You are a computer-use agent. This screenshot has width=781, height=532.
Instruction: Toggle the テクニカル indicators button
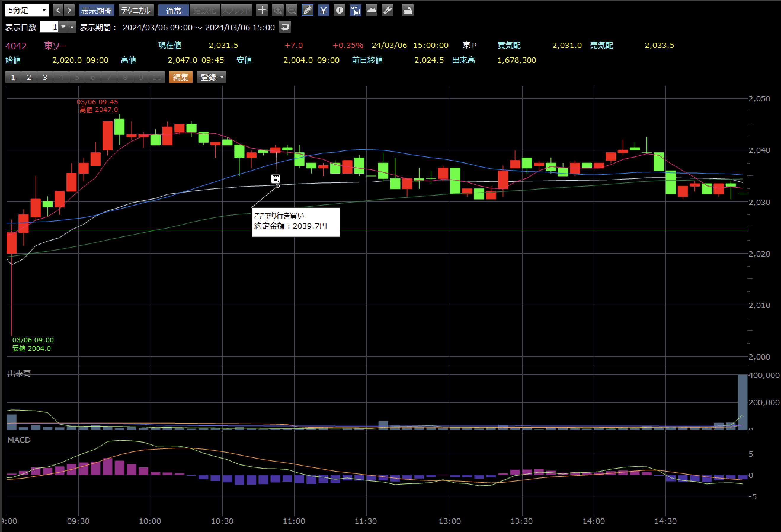click(136, 10)
